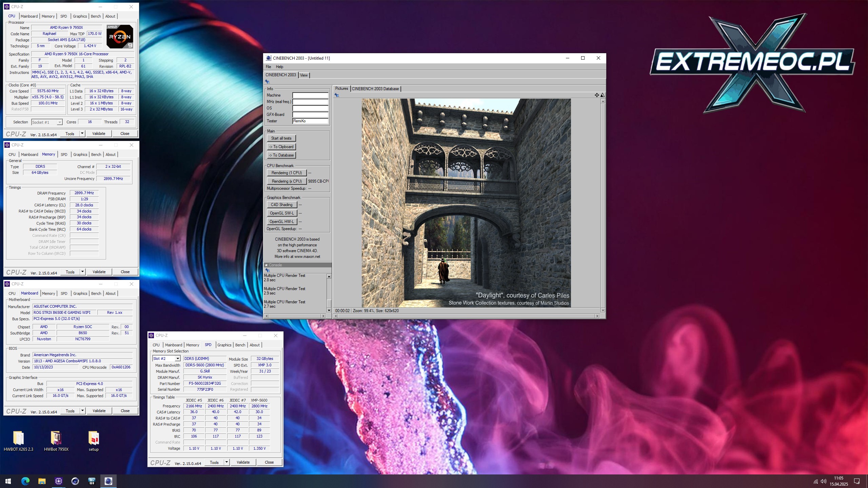This screenshot has width=868, height=488.
Task: Switch to CPU-Z in the taskbar
Action: pyautogui.click(x=58, y=481)
